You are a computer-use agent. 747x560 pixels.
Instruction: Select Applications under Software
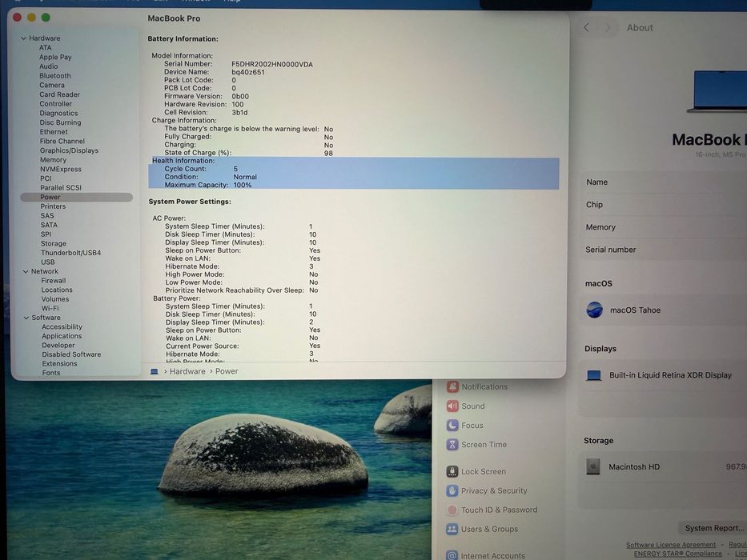tap(62, 336)
